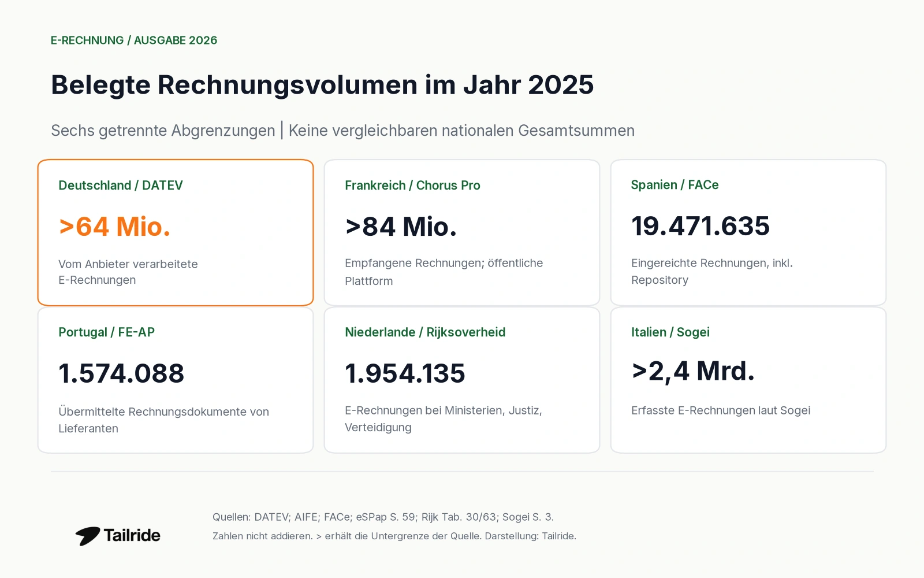Select the Italien / Sogei card title
The height and width of the screenshot is (578, 924).
(670, 332)
